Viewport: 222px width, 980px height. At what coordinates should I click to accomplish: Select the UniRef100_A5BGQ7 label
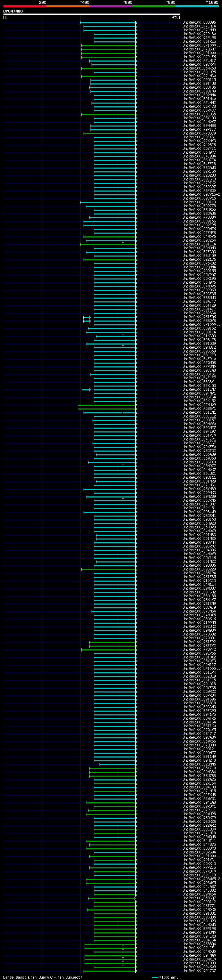(x=199, y=898)
